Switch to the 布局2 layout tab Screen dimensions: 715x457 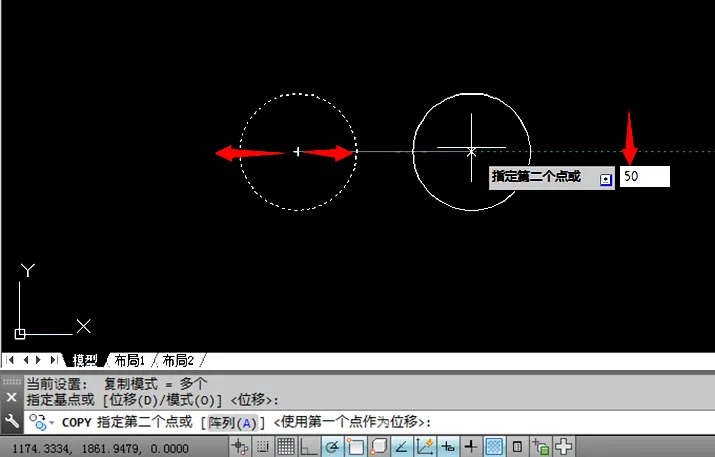pos(177,360)
